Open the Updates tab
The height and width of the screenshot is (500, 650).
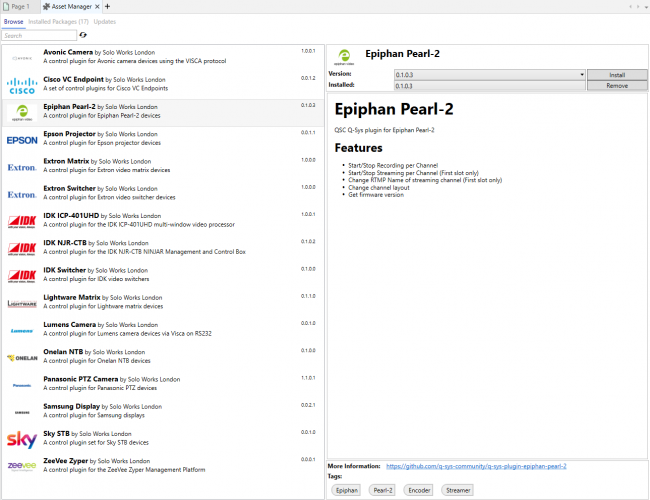pyautogui.click(x=104, y=22)
